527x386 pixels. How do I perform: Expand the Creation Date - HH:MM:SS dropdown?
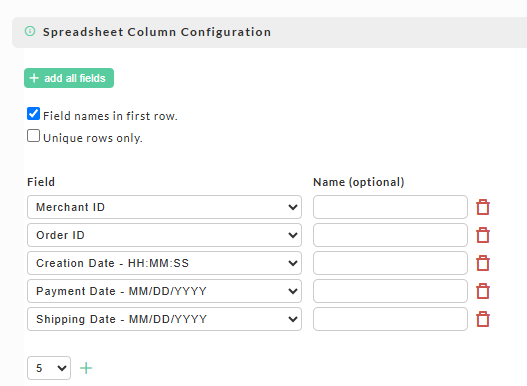(x=164, y=263)
